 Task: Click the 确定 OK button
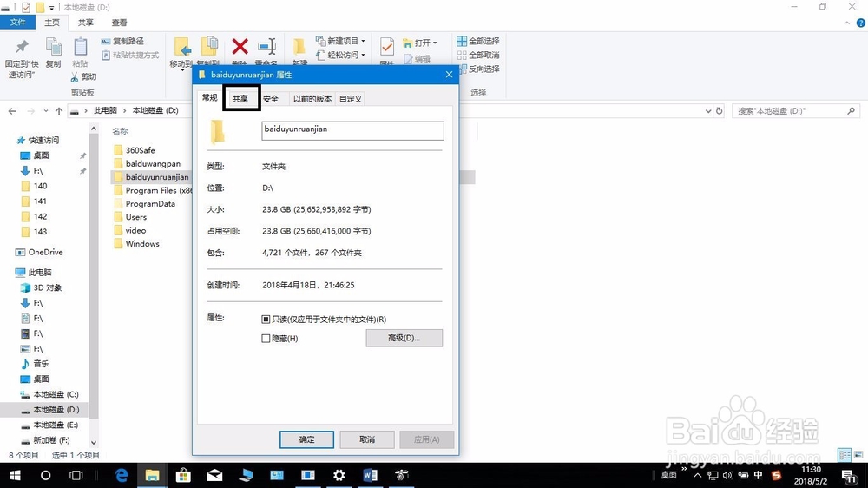[306, 439]
